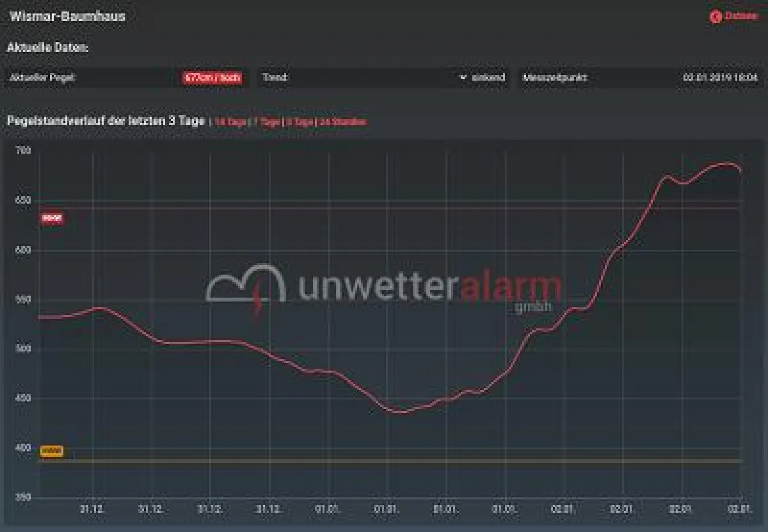Switch the chart to 7 Tage
The height and width of the screenshot is (532, 768).
266,122
